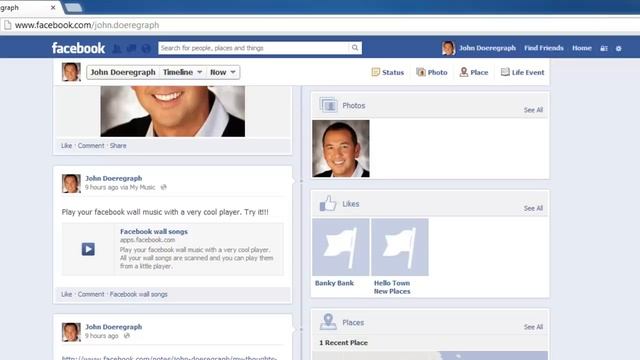Open John Doeregraph profile link in header
This screenshot has height=360, width=640.
487,48
